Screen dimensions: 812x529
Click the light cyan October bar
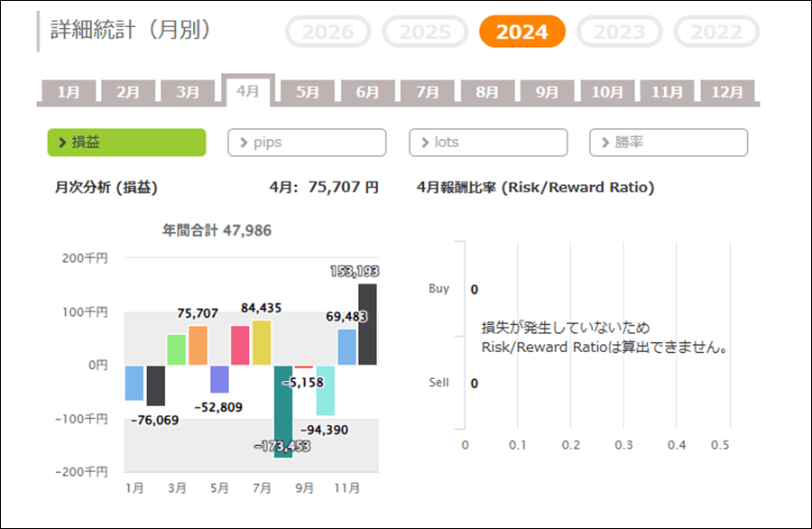click(325, 390)
